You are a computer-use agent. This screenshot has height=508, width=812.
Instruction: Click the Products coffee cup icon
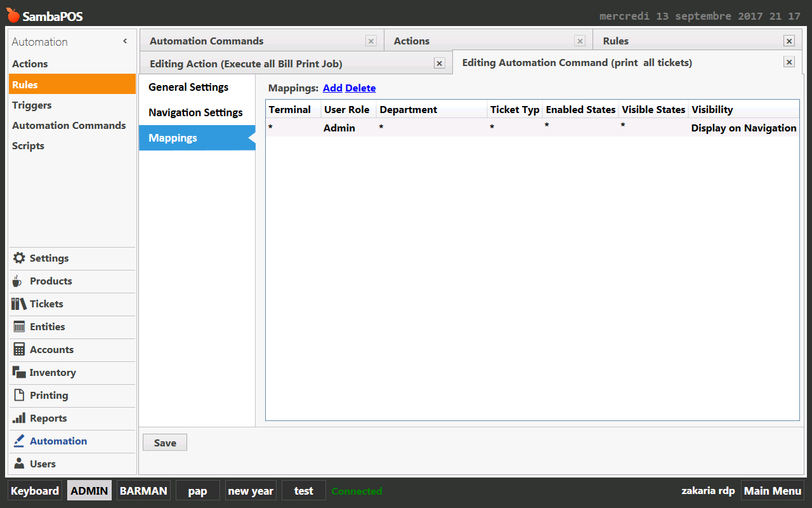pyautogui.click(x=18, y=281)
